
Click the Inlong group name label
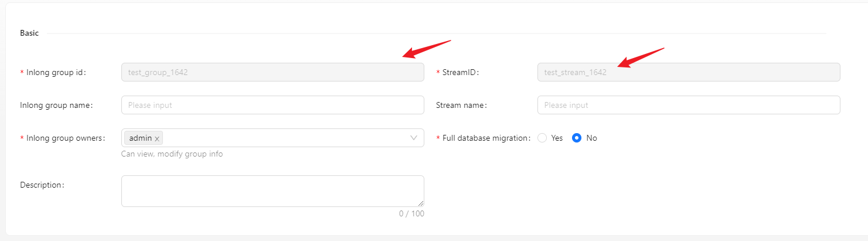[x=56, y=105]
